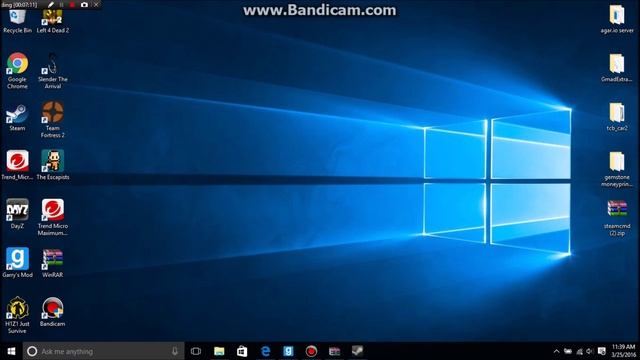Select the DayZ desktop shortcut
The width and height of the screenshot is (640, 360).
17,214
